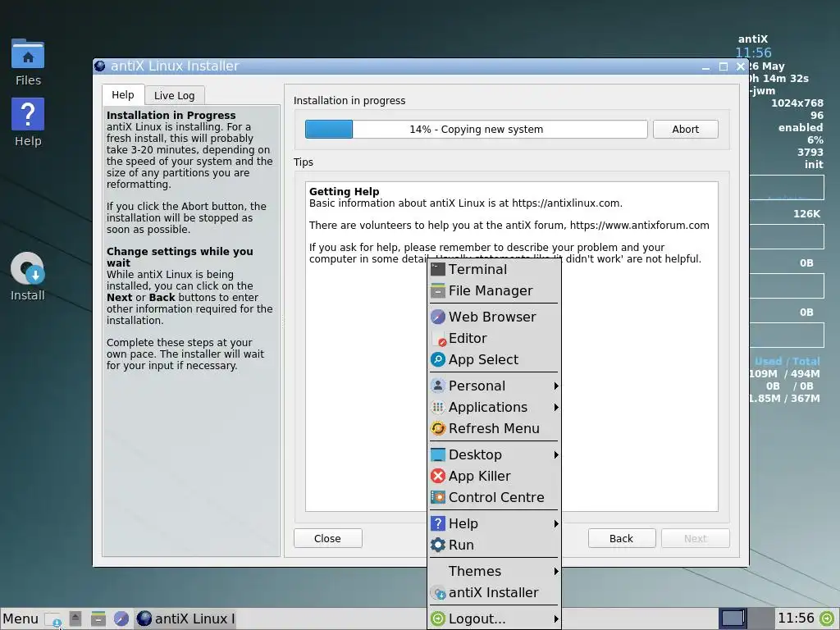Expand the Logout submenu arrow

[556, 619]
